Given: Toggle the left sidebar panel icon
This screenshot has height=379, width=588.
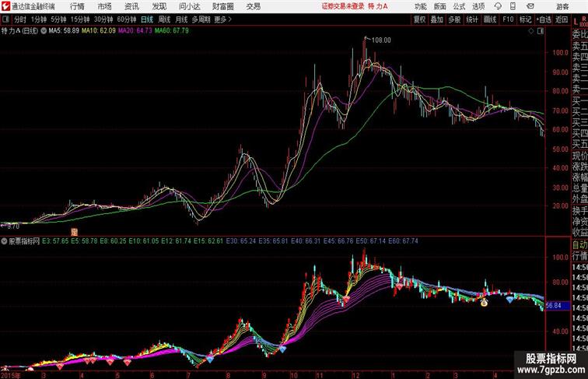Looking at the screenshot, I should click(5, 19).
